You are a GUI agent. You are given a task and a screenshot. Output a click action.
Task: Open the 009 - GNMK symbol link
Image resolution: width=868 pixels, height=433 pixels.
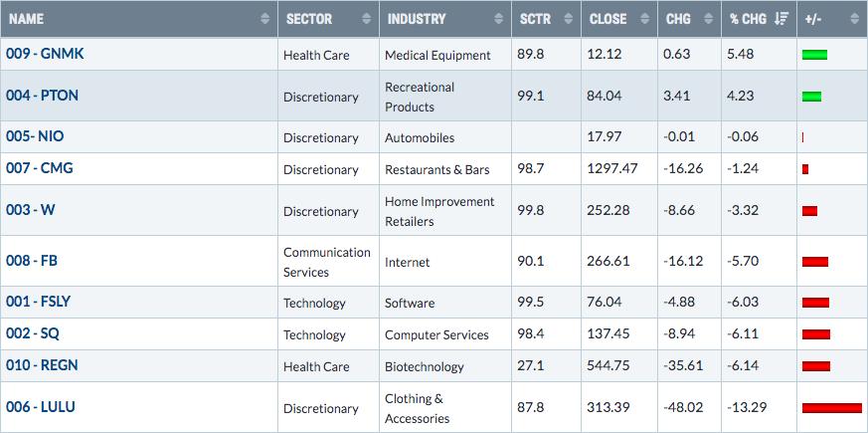point(45,54)
